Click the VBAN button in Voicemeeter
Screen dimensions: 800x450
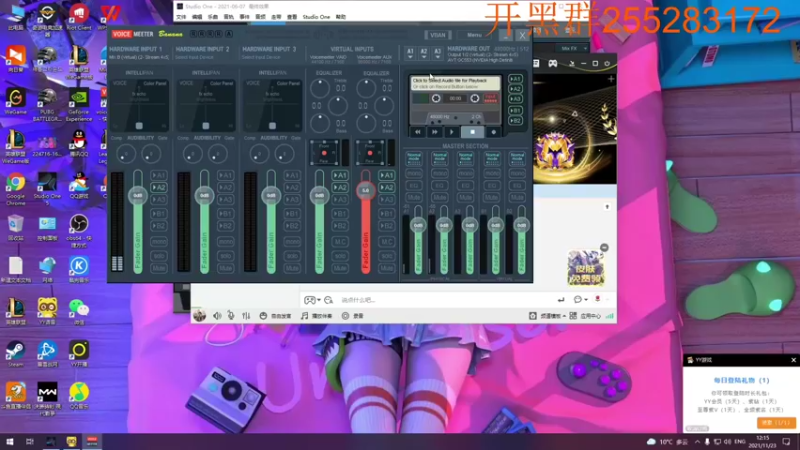438,35
